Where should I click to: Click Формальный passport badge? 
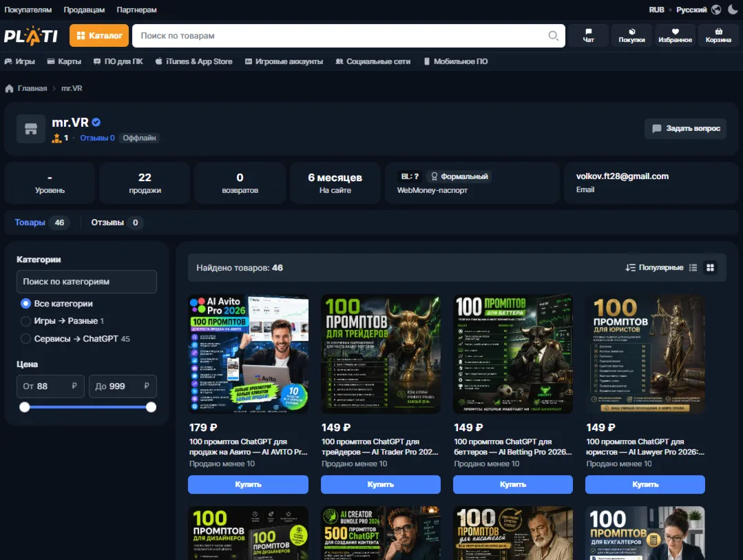tap(459, 176)
